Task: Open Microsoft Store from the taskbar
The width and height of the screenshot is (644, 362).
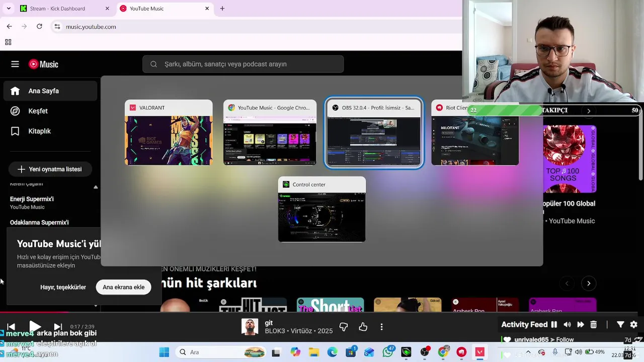Action: coord(351,352)
